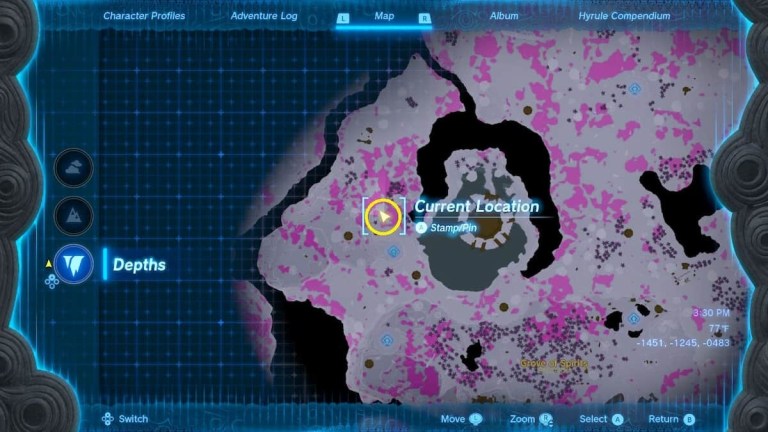This screenshot has height=432, width=768.
Task: Click the Zoom stick icon
Action: click(x=545, y=419)
